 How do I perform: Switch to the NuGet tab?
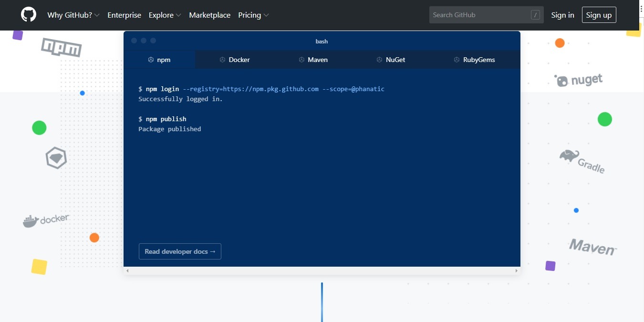[x=391, y=60]
